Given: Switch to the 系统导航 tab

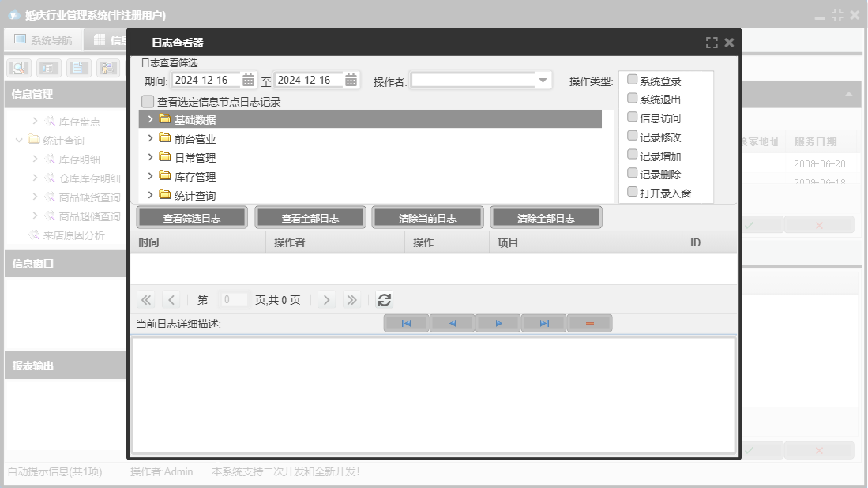Looking at the screenshot, I should coord(43,39).
